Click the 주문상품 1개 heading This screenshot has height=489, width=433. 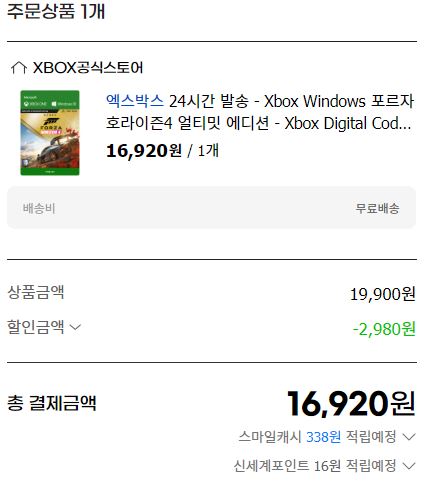pos(56,11)
